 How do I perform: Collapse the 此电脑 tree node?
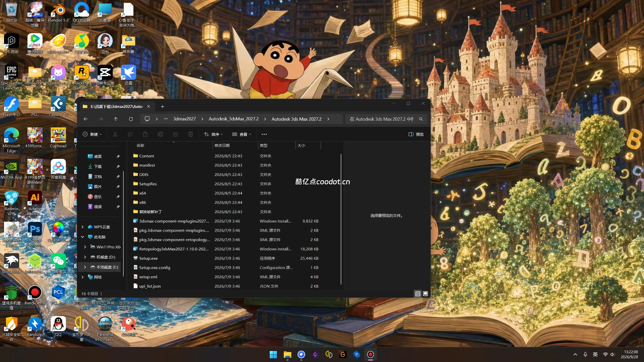pyautogui.click(x=83, y=237)
